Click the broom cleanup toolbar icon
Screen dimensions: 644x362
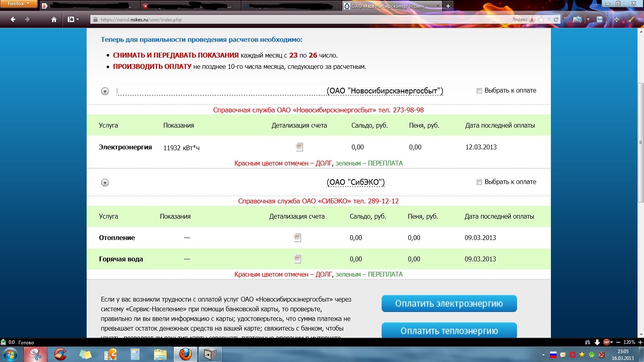631,19
